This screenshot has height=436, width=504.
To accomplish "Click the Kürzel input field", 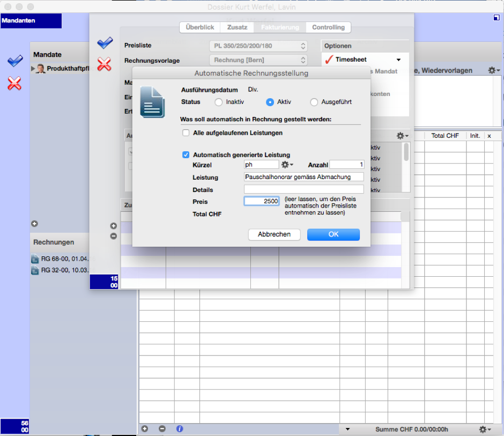I will point(261,165).
